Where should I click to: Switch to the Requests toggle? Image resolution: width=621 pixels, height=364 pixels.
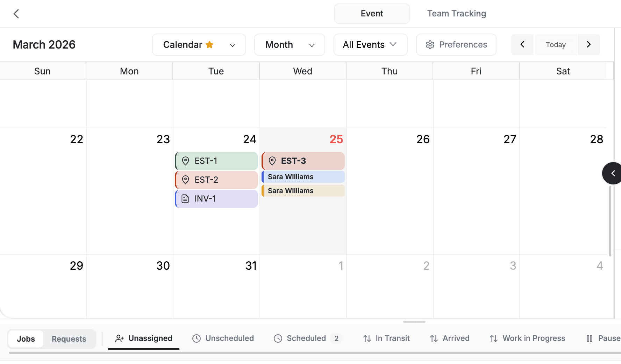[x=69, y=338]
